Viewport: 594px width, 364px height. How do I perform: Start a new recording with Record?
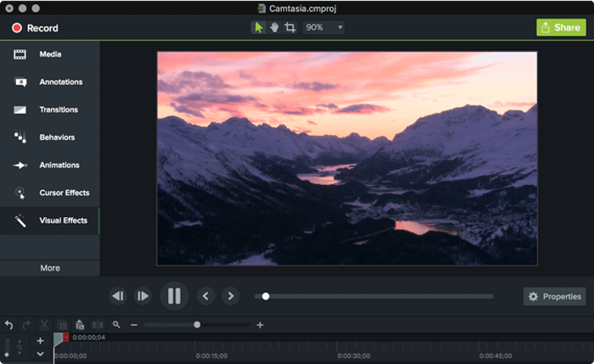[x=35, y=28]
